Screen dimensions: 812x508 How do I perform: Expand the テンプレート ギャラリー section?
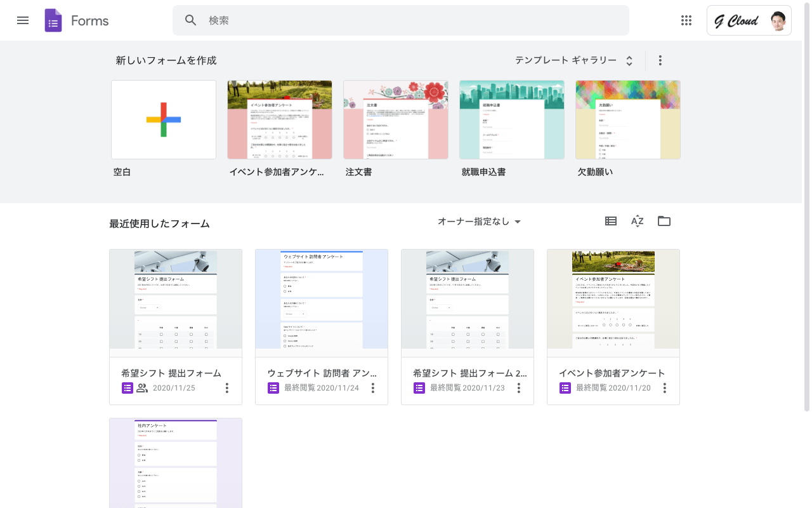click(x=573, y=60)
